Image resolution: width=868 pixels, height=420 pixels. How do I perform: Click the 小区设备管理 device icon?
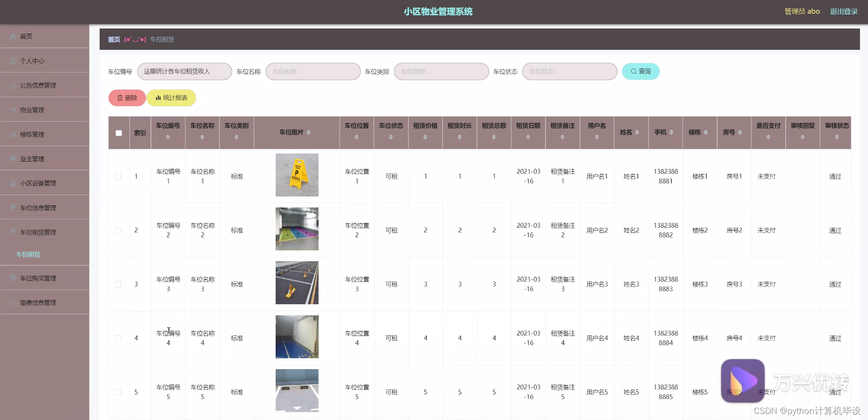pyautogui.click(x=13, y=183)
